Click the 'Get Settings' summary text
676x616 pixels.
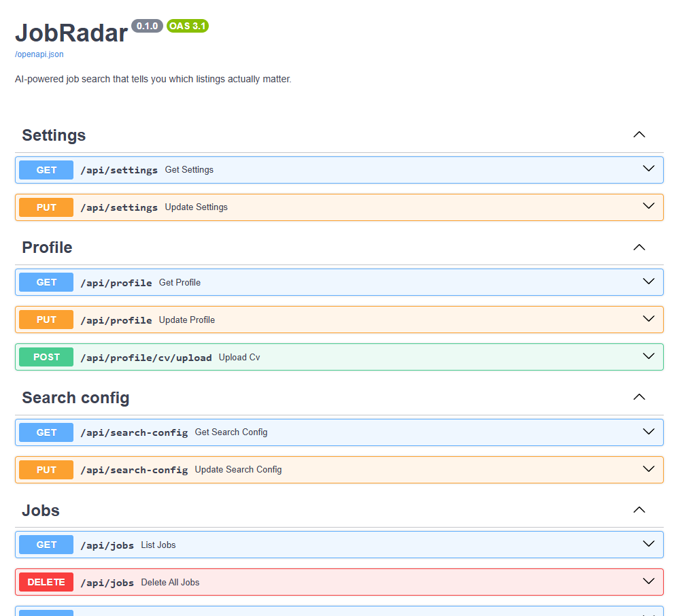tap(189, 170)
